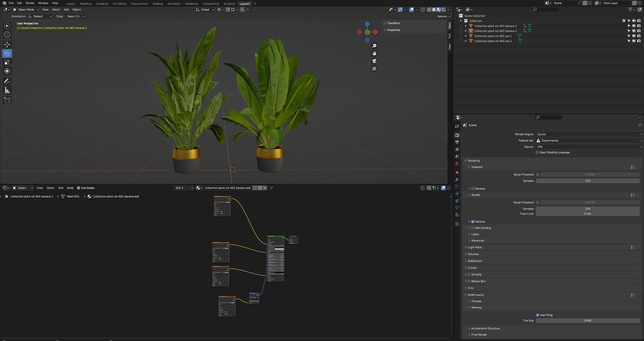Select the Measure tool
Image resolution: width=644 pixels, height=341 pixels.
[x=7, y=90]
